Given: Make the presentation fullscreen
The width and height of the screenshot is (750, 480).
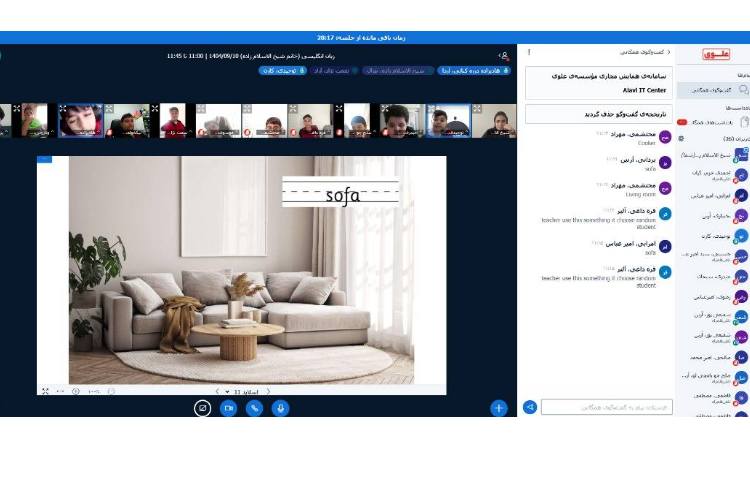Looking at the screenshot, I should pos(45,391).
